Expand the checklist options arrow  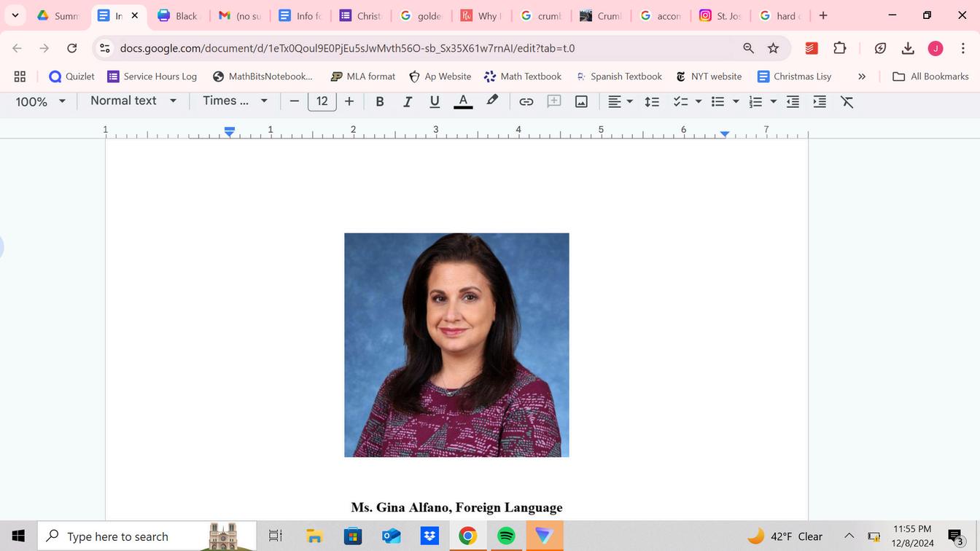pyautogui.click(x=699, y=101)
